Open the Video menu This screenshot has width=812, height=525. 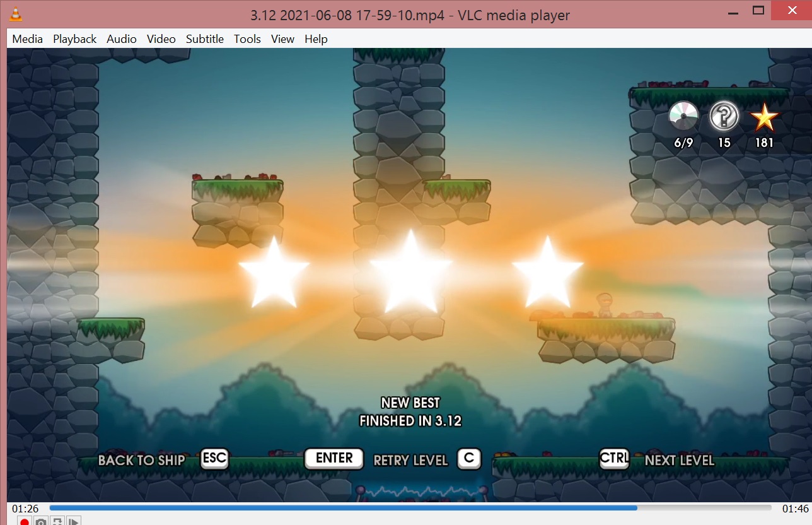(x=161, y=39)
